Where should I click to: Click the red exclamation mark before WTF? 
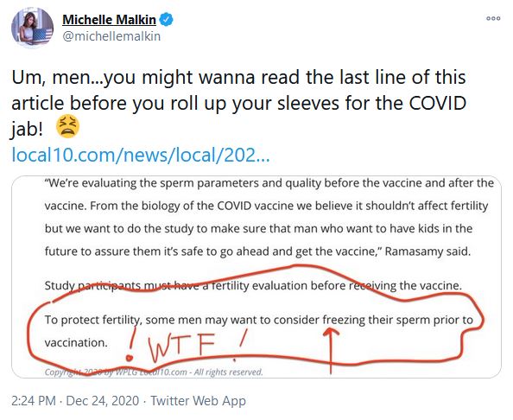click(131, 346)
